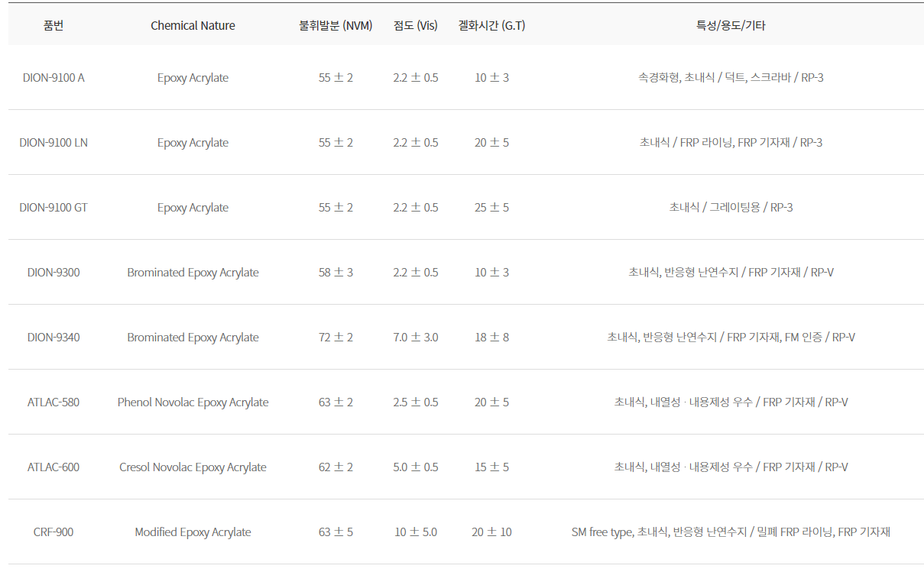This screenshot has width=924, height=572.
Task: Select gel time 10 ± 3 for DION-9300
Action: point(491,273)
